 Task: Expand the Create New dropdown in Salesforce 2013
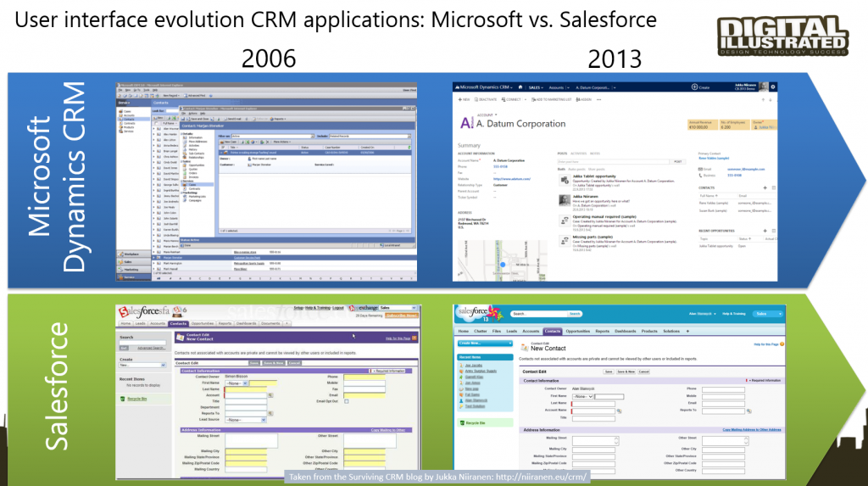coord(486,343)
